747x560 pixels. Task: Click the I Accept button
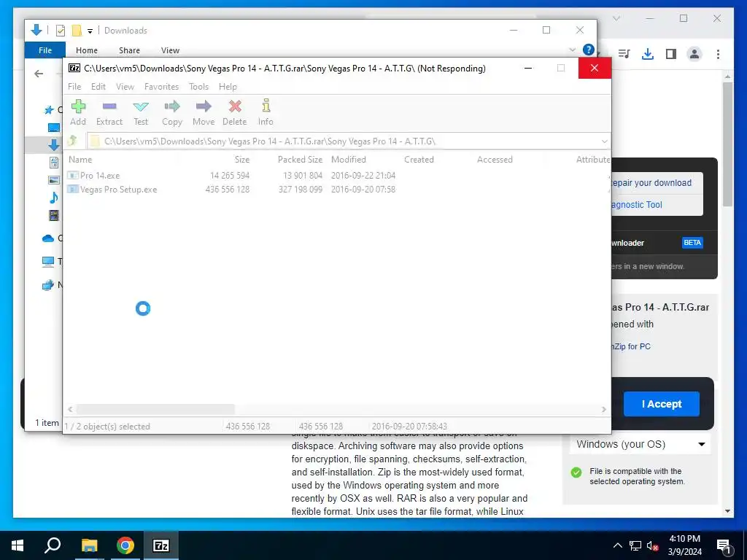click(661, 404)
